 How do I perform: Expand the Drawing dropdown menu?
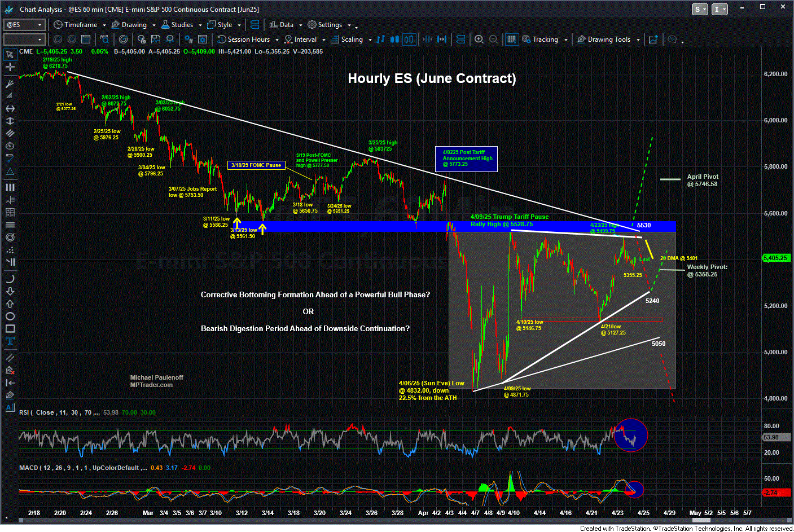[x=133, y=25]
